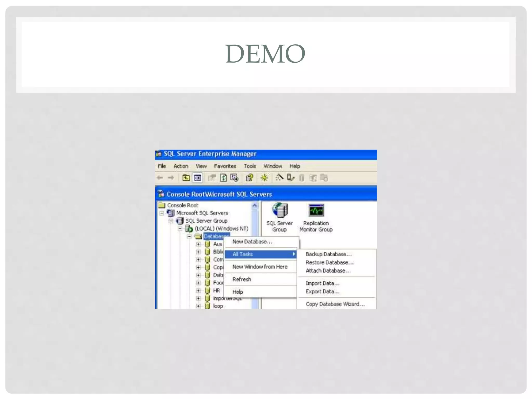
Task: Open the All Tasks submenu
Action: click(261, 254)
